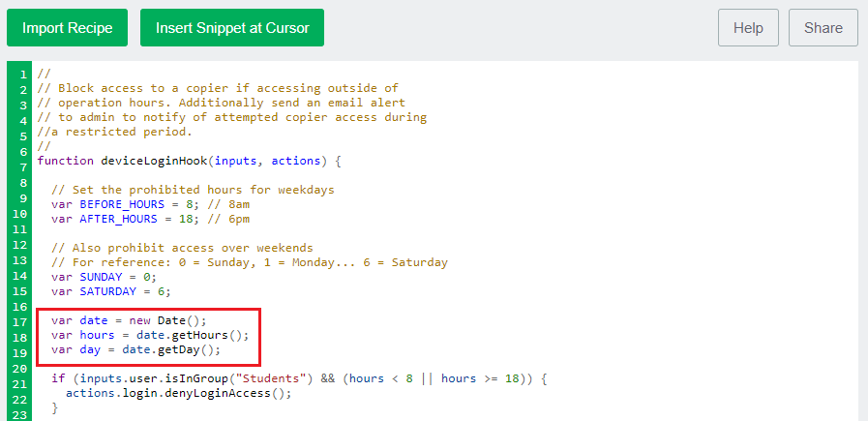868x421 pixels.
Task: Click 'hours >= 18' condition text
Action: tap(479, 379)
